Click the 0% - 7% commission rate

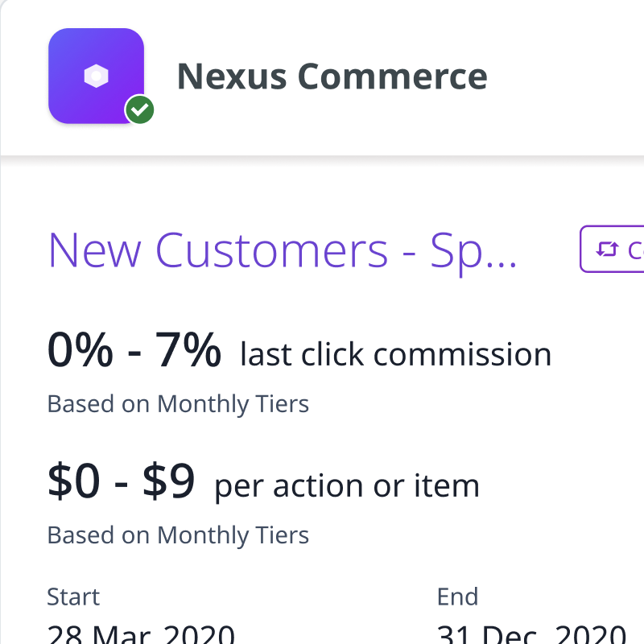[x=134, y=351]
